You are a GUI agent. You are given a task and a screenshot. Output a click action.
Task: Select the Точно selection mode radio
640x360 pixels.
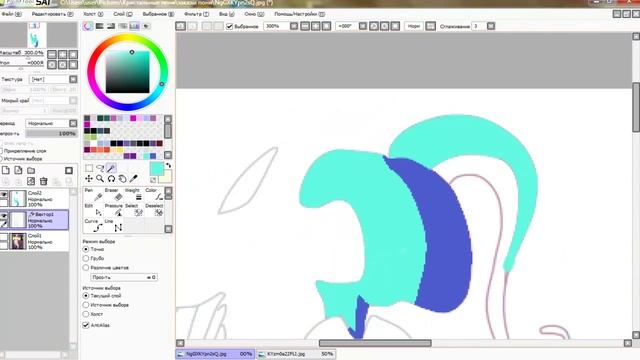(x=86, y=249)
